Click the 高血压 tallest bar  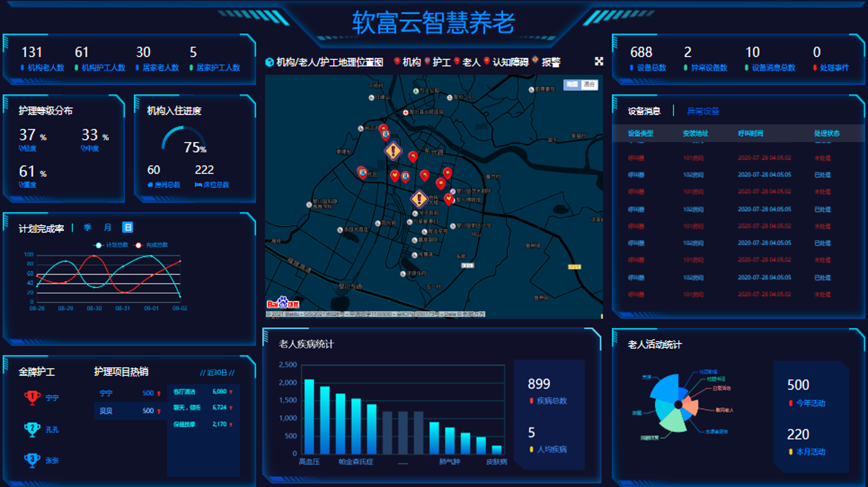pyautogui.click(x=309, y=416)
